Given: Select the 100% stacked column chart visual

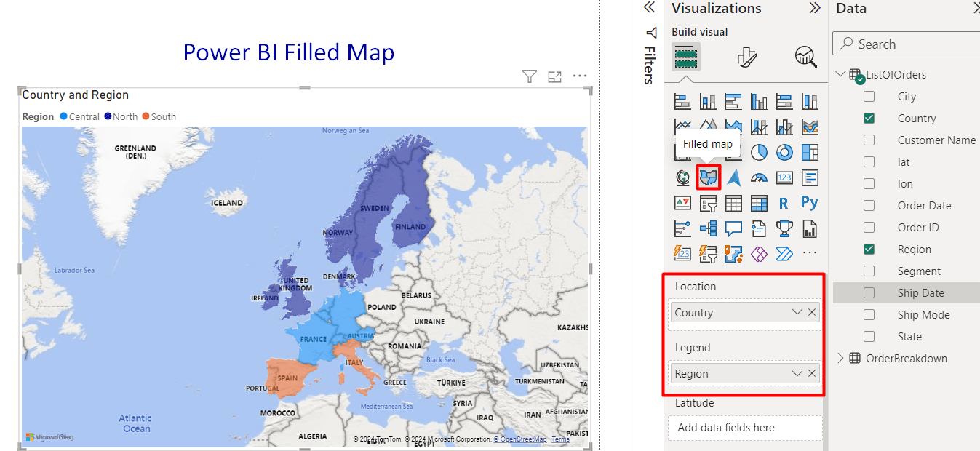Looking at the screenshot, I should tap(810, 102).
